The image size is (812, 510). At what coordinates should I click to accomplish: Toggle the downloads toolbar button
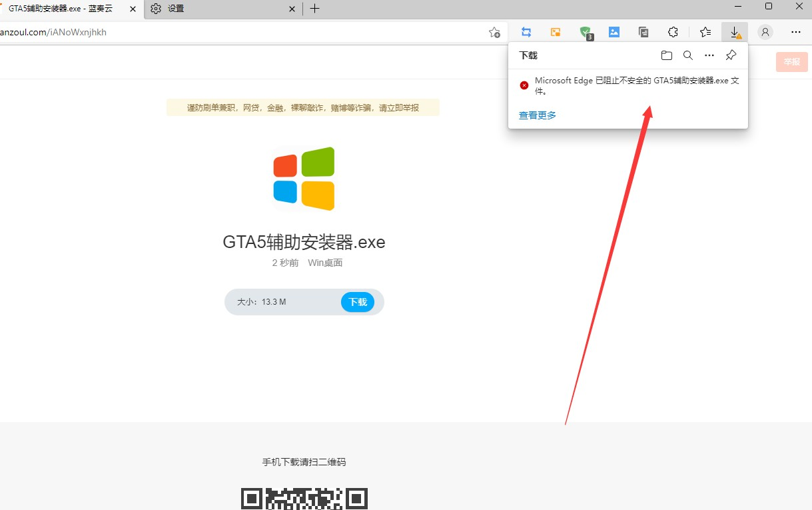735,32
